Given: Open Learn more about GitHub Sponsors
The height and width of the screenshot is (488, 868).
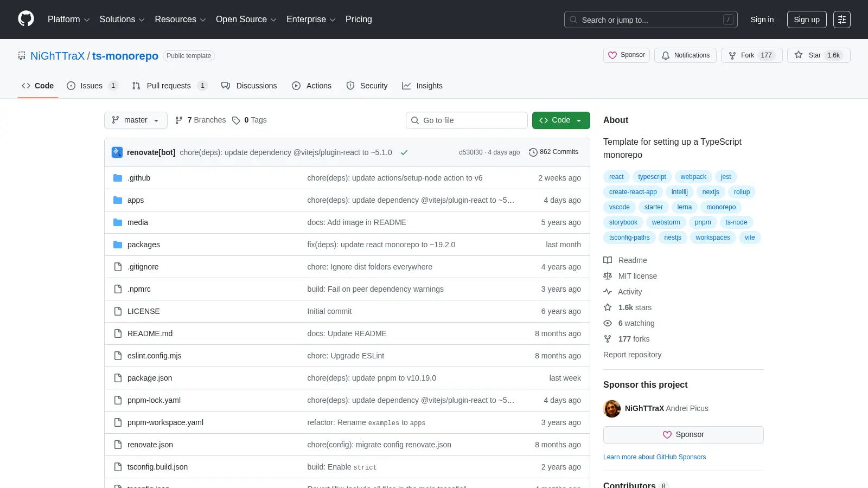Looking at the screenshot, I should coord(655,457).
